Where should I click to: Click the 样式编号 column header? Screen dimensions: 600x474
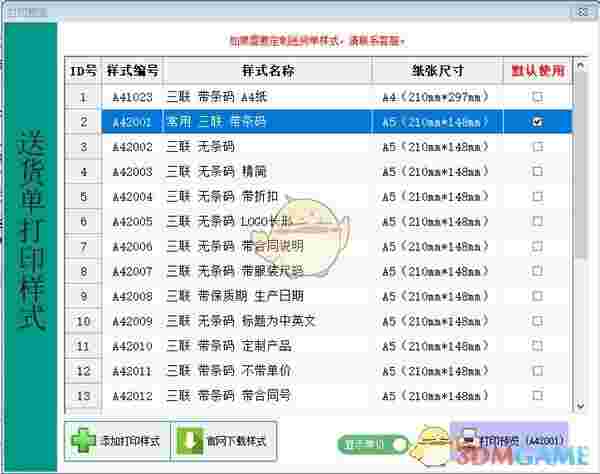(132, 71)
